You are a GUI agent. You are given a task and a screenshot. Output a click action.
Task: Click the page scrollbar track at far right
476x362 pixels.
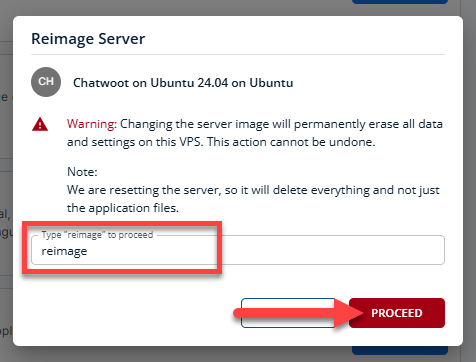[468, 181]
